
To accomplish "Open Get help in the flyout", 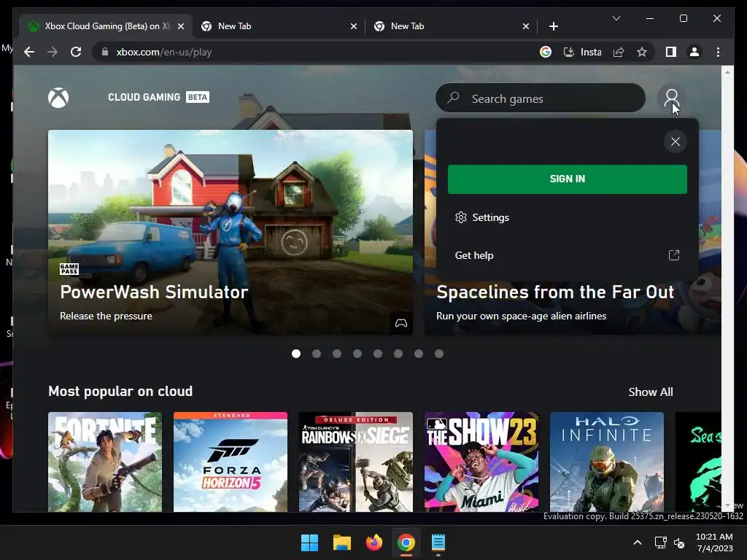I will point(567,255).
